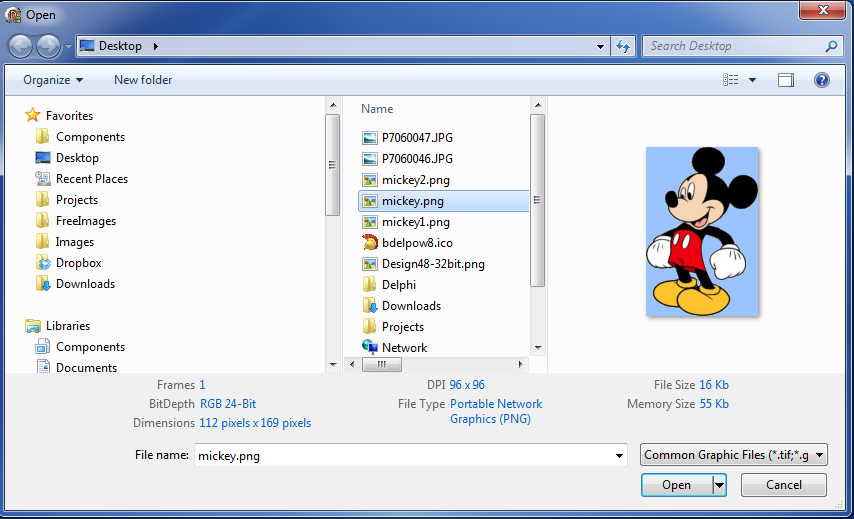Click the Refresh button beside address bar
854x519 pixels.
[623, 46]
